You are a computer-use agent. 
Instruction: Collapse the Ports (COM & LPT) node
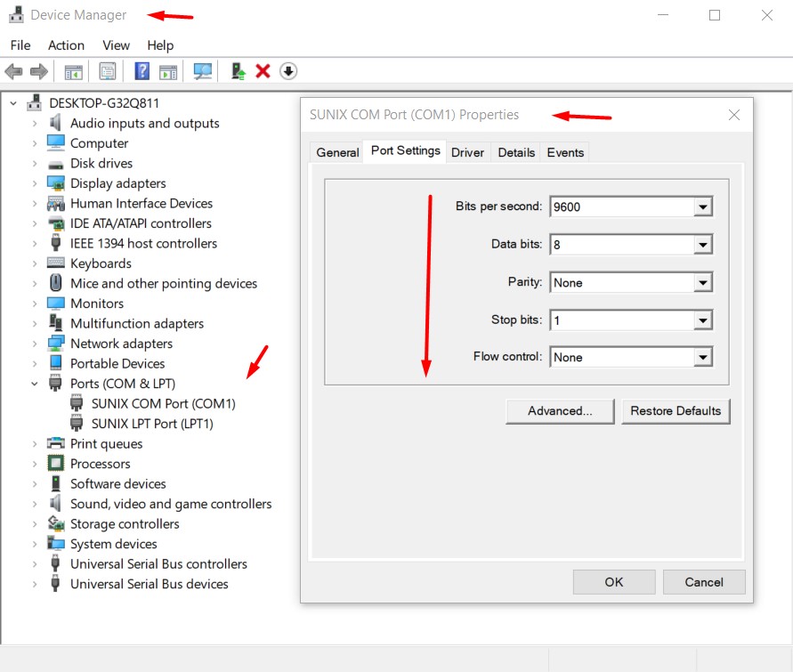35,384
